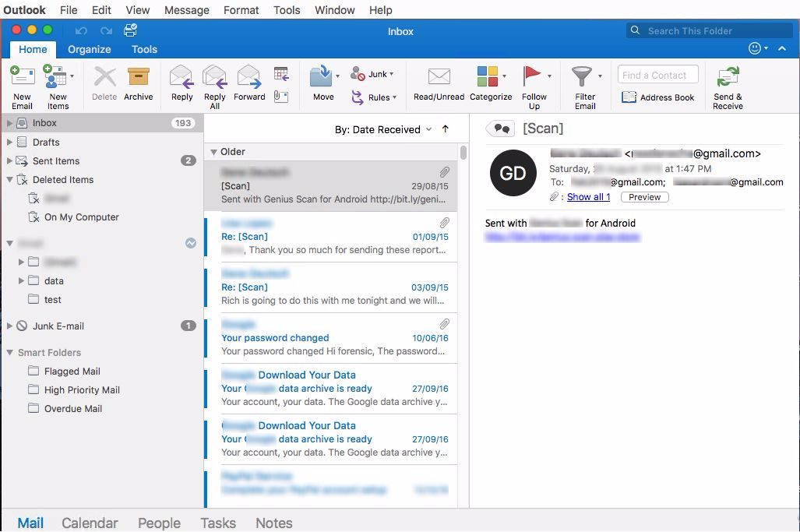Forward the selected email
Viewport: 800px width, 532px height.
coord(249,84)
